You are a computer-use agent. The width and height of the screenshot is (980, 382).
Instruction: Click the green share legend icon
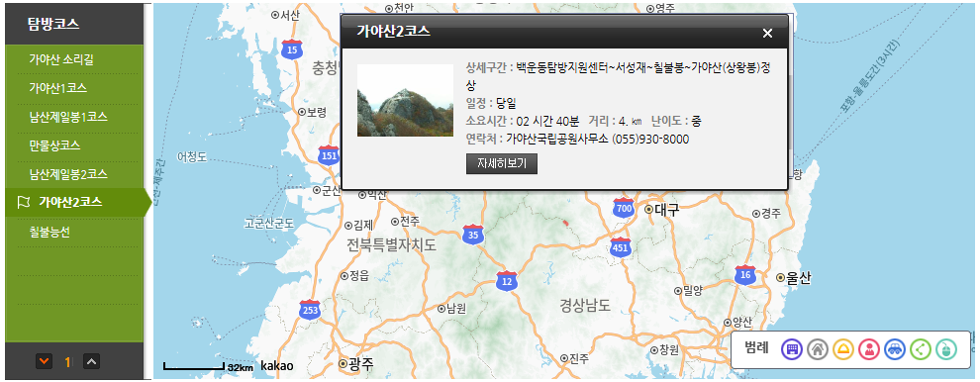click(x=920, y=349)
